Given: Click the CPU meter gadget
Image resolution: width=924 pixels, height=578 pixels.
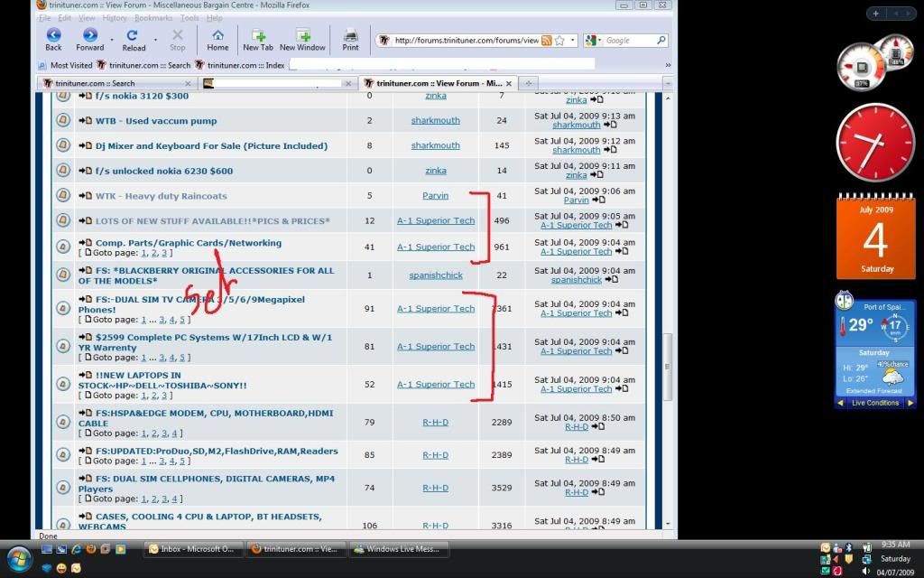Looking at the screenshot, I should (875, 62).
